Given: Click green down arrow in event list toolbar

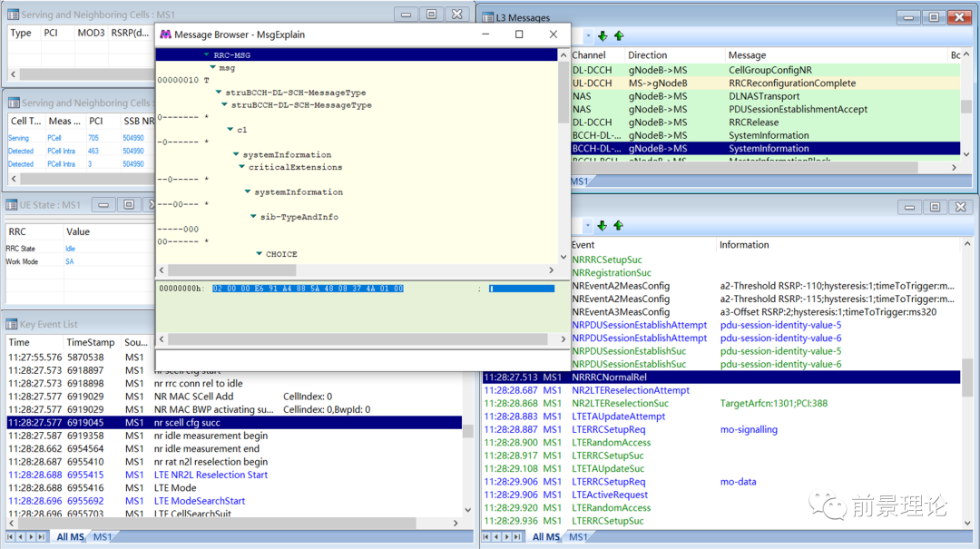Looking at the screenshot, I should pos(603,225).
